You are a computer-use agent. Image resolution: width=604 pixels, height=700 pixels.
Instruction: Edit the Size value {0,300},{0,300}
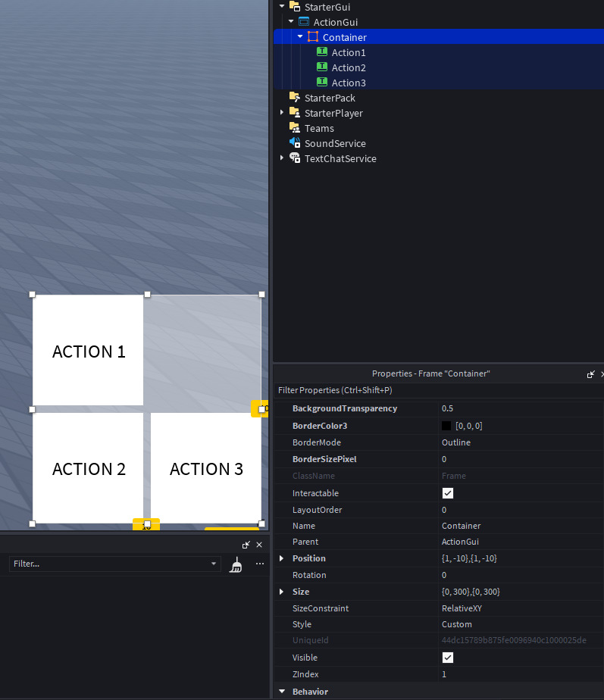click(x=521, y=592)
